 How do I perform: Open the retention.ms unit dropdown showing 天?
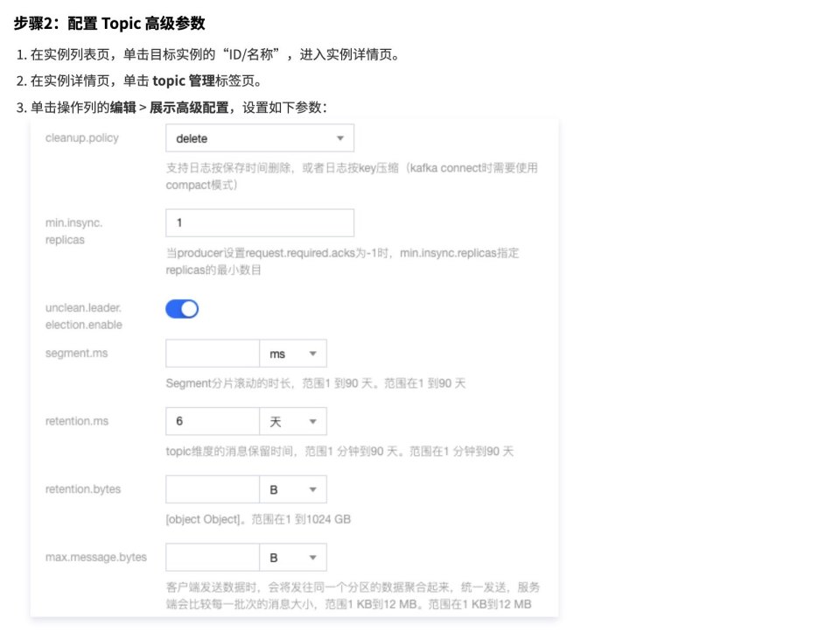[293, 421]
